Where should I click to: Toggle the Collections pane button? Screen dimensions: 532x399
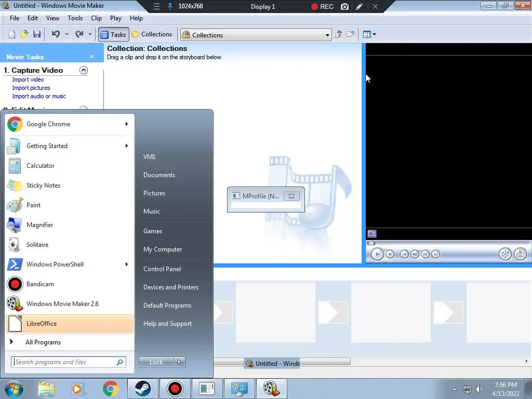152,34
